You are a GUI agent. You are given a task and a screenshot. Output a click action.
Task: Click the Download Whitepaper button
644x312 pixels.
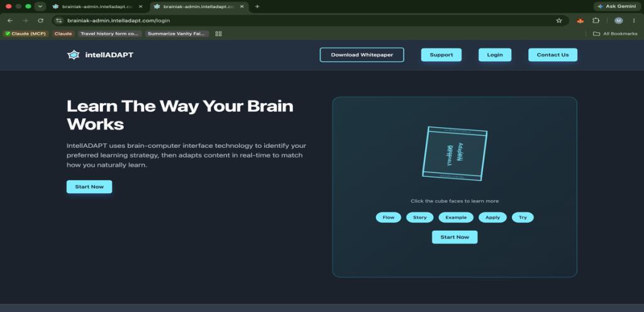[362, 55]
